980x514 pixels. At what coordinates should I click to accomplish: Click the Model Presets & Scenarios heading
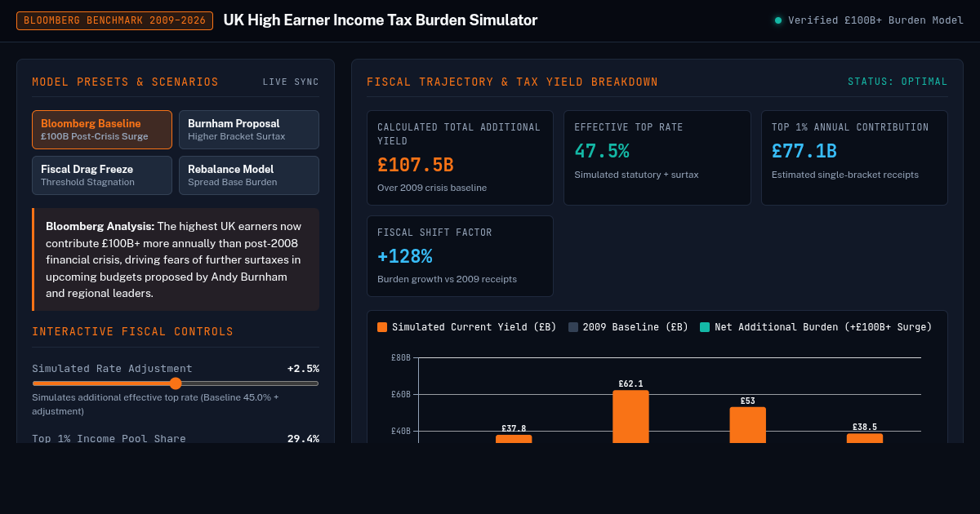pyautogui.click(x=125, y=82)
